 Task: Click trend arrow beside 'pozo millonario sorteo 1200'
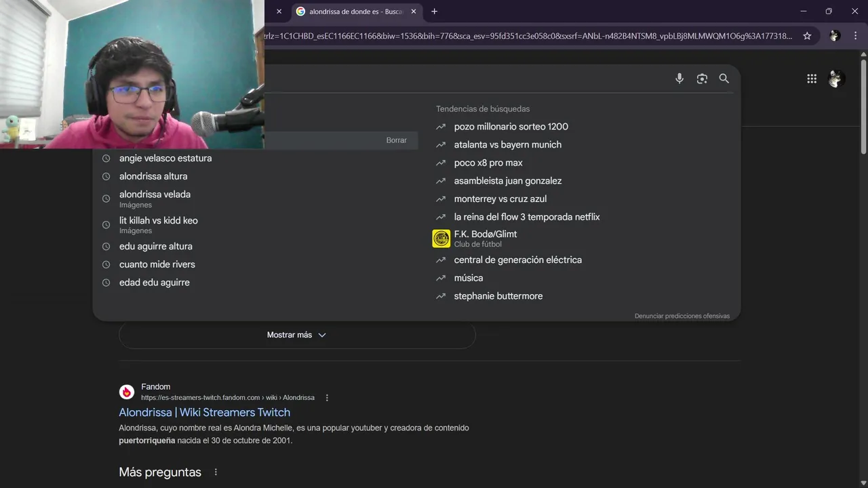click(x=441, y=127)
